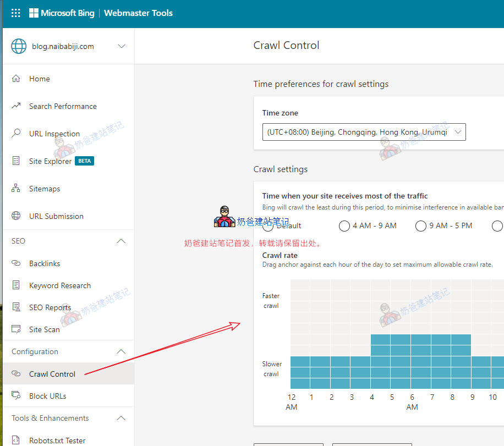The height and width of the screenshot is (446, 504).
Task: Open the Home page from sidebar
Action: tap(39, 79)
